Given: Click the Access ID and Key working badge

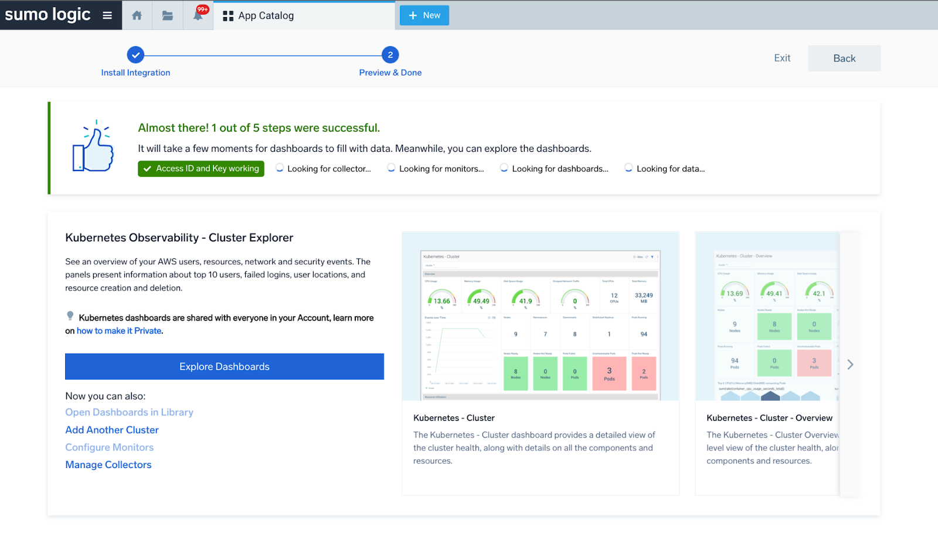Looking at the screenshot, I should [201, 169].
